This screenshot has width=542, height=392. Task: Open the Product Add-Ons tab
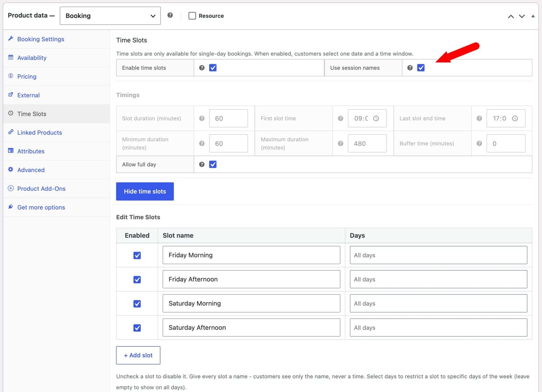57,188
